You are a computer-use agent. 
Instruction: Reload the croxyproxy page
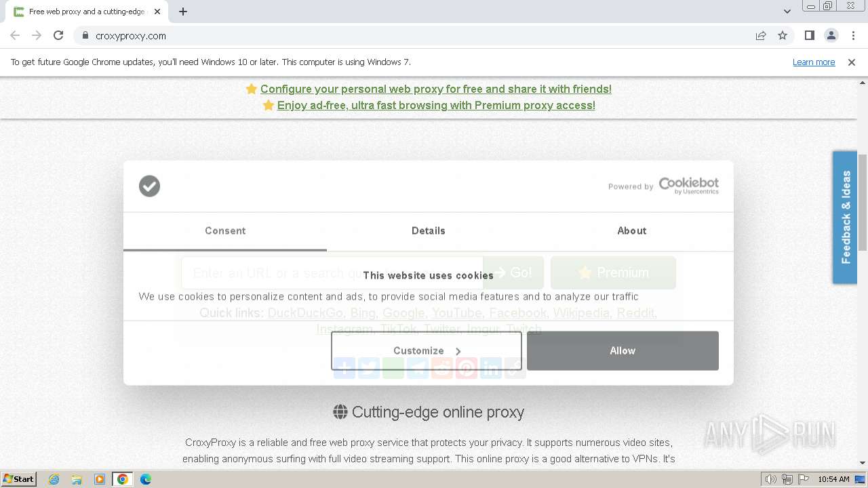[58, 35]
